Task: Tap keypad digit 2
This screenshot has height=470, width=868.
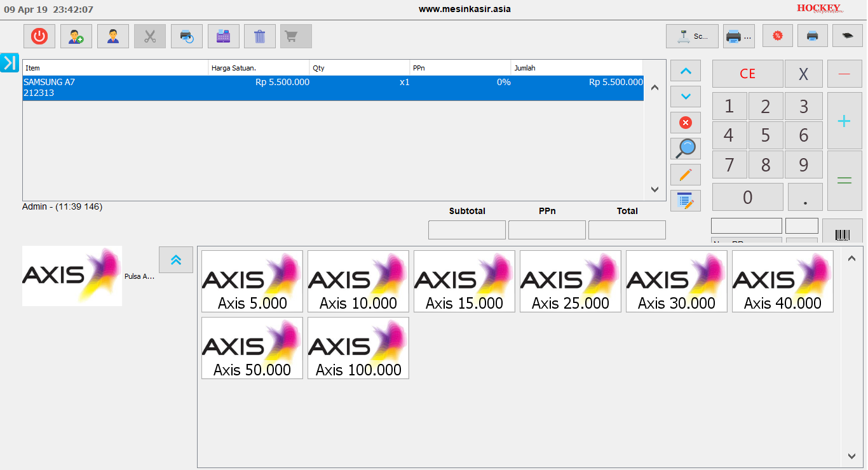Action: coord(766,106)
